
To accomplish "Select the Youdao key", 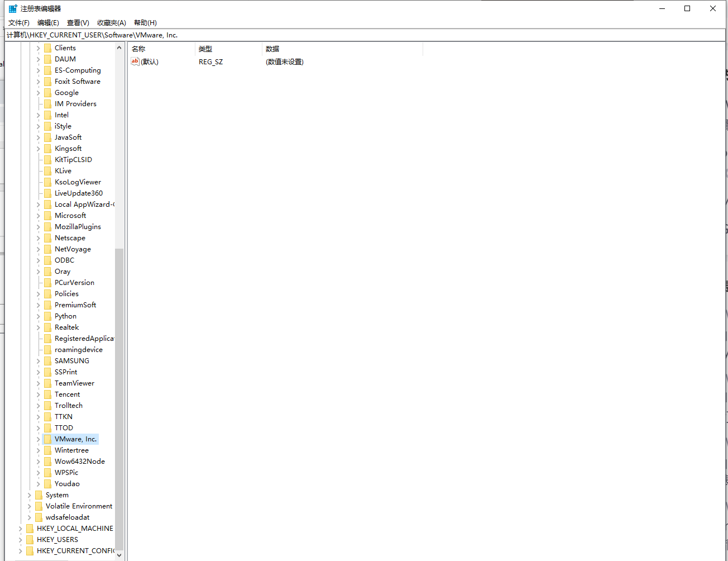I will [x=67, y=484].
